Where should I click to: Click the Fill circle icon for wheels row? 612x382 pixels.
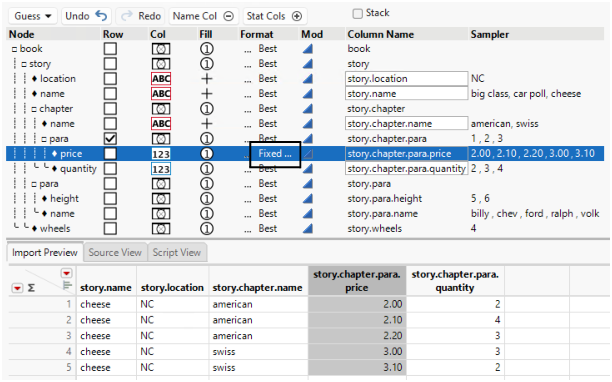pyautogui.click(x=206, y=229)
